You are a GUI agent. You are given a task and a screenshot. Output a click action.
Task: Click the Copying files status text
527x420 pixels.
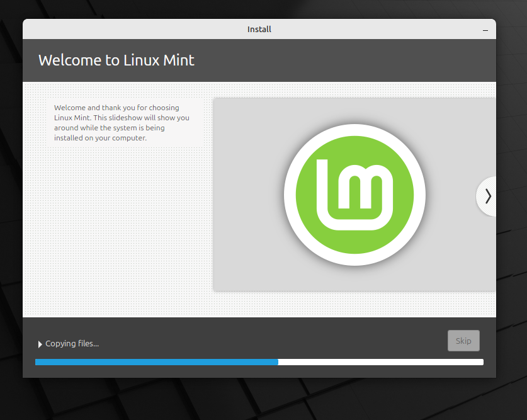(72, 343)
